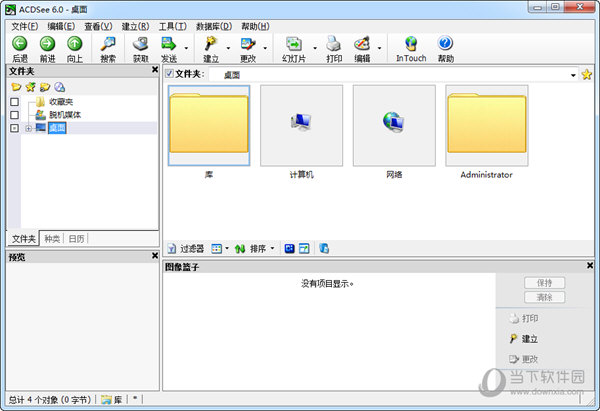Toggle the checkbox beside 桌面 tree item
Image resolution: width=600 pixels, height=411 pixels.
pyautogui.click(x=15, y=128)
